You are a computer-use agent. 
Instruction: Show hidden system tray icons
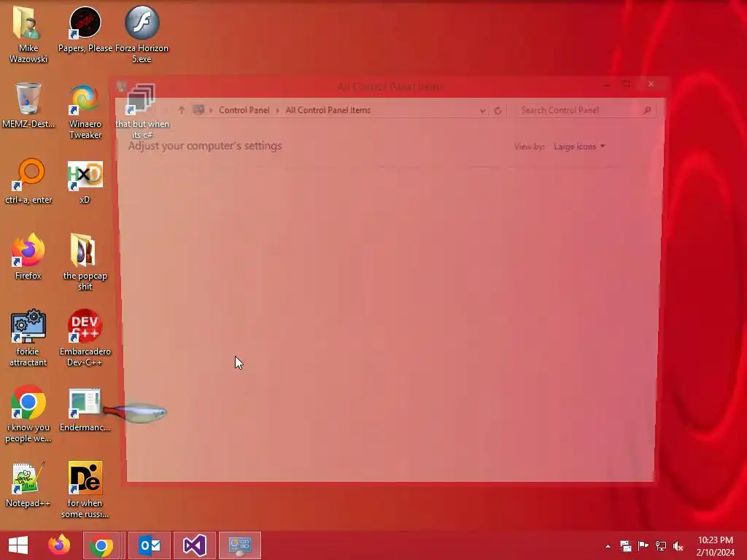(608, 546)
